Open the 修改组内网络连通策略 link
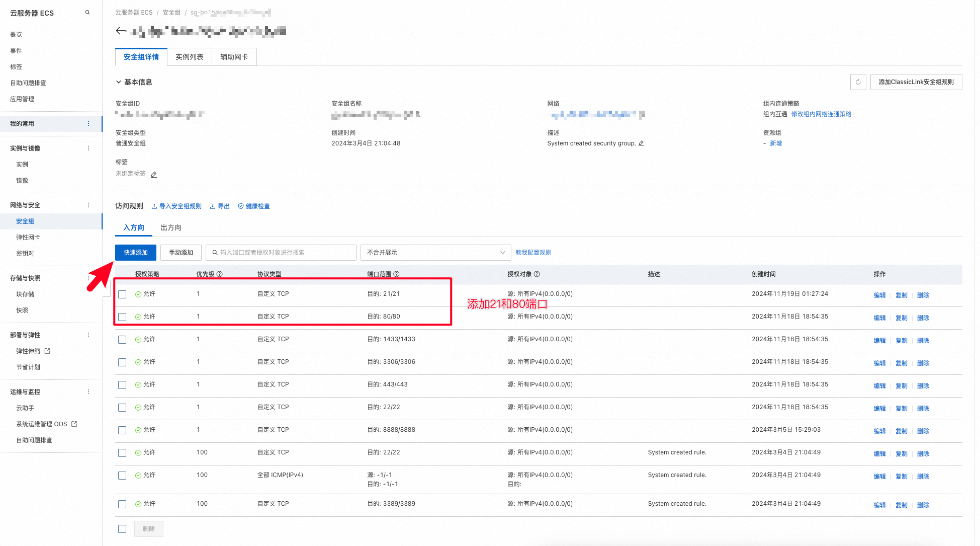This screenshot has height=546, width=980. click(822, 114)
